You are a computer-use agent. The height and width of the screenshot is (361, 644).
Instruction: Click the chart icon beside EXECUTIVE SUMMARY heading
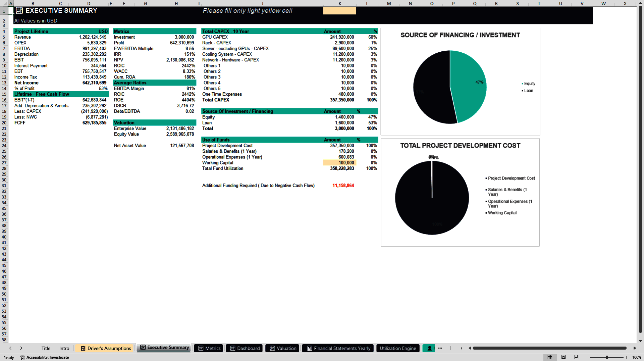point(19,11)
